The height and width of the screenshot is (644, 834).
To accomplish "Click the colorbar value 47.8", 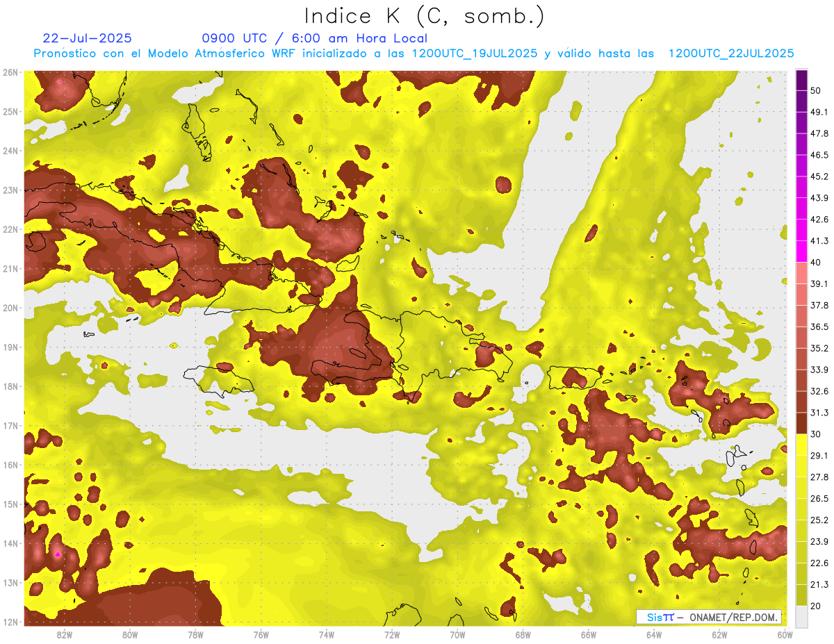I will click(x=819, y=133).
